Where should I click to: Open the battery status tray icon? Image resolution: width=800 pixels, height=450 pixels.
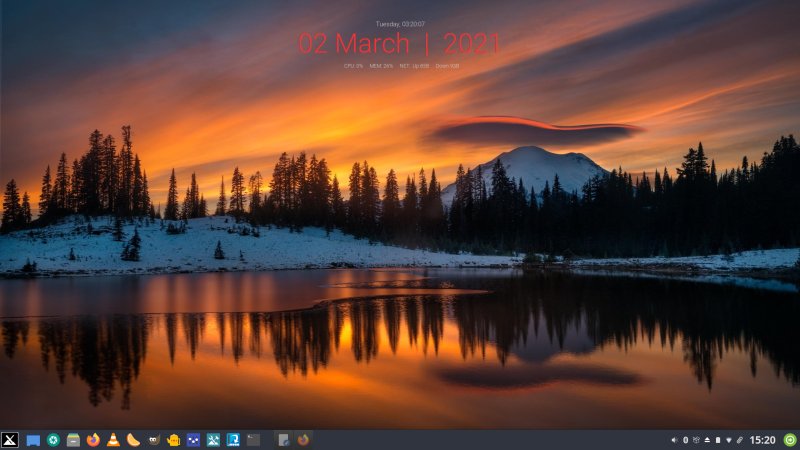(x=718, y=440)
